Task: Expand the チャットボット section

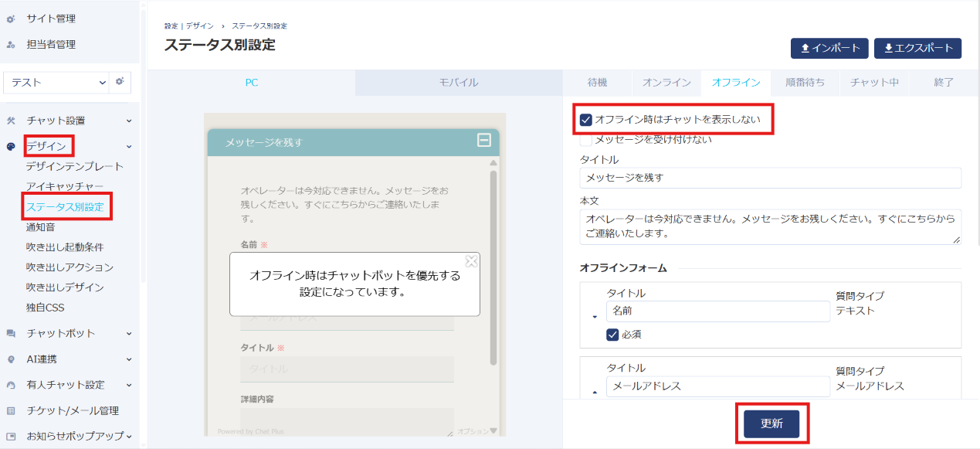Action: 129,333
